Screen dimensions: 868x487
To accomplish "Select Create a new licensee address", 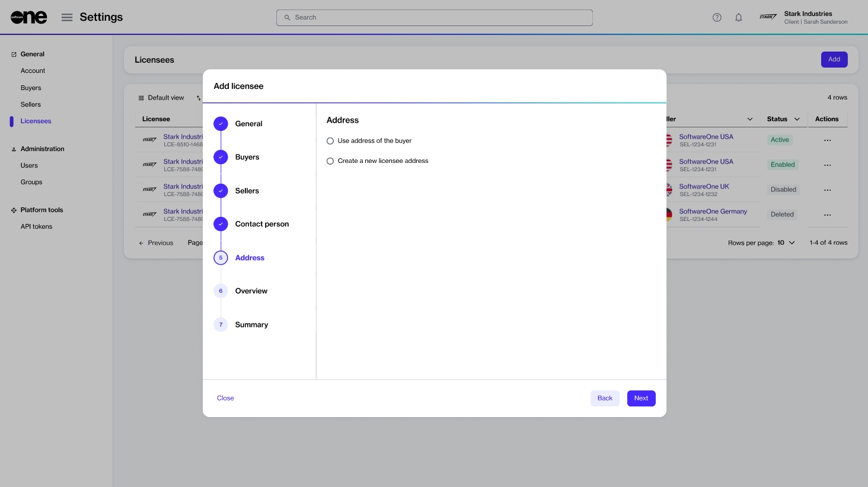I will 330,161.
